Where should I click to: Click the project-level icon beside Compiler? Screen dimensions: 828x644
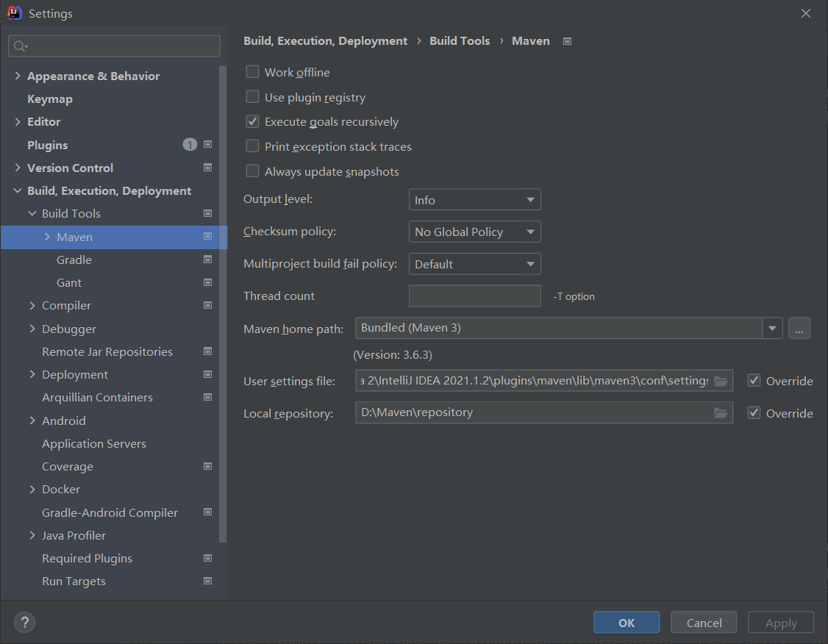[207, 305]
